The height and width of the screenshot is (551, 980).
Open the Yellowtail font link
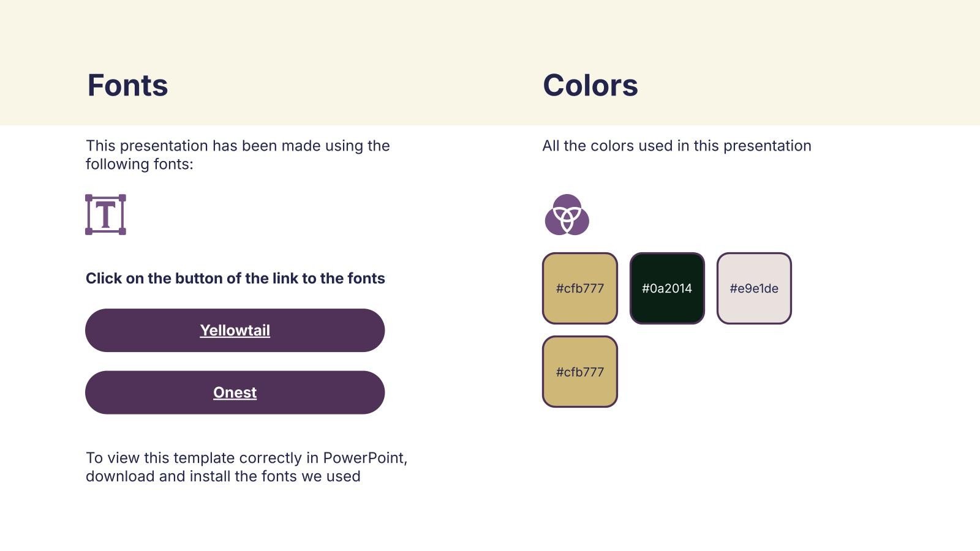click(235, 331)
